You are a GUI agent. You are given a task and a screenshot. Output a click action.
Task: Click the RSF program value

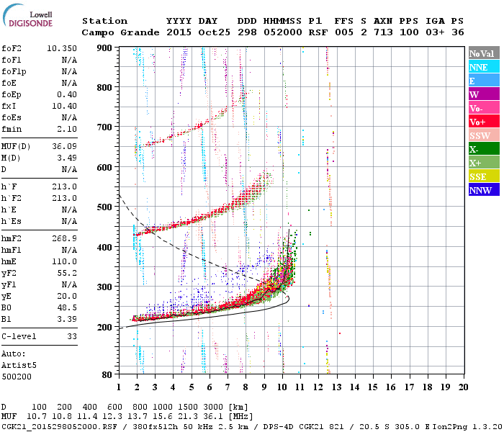[318, 32]
